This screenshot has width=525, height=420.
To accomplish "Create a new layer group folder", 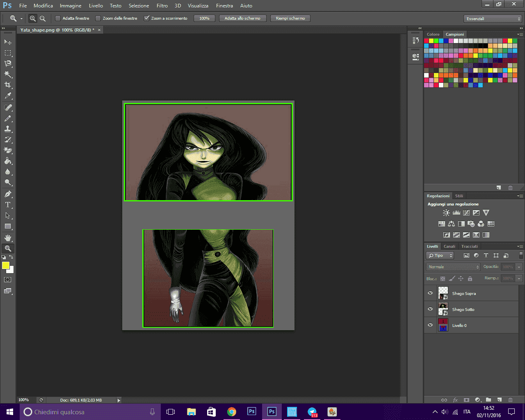I will click(488, 400).
